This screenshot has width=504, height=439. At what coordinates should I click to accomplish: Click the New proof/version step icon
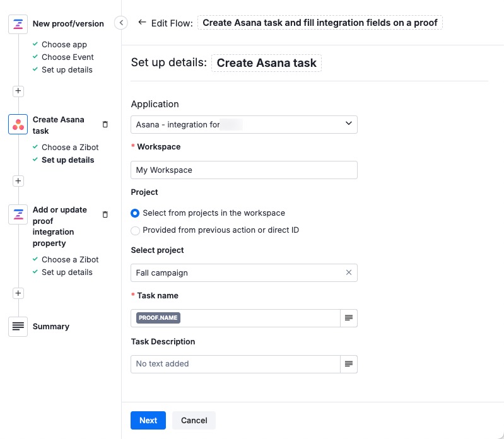click(18, 24)
